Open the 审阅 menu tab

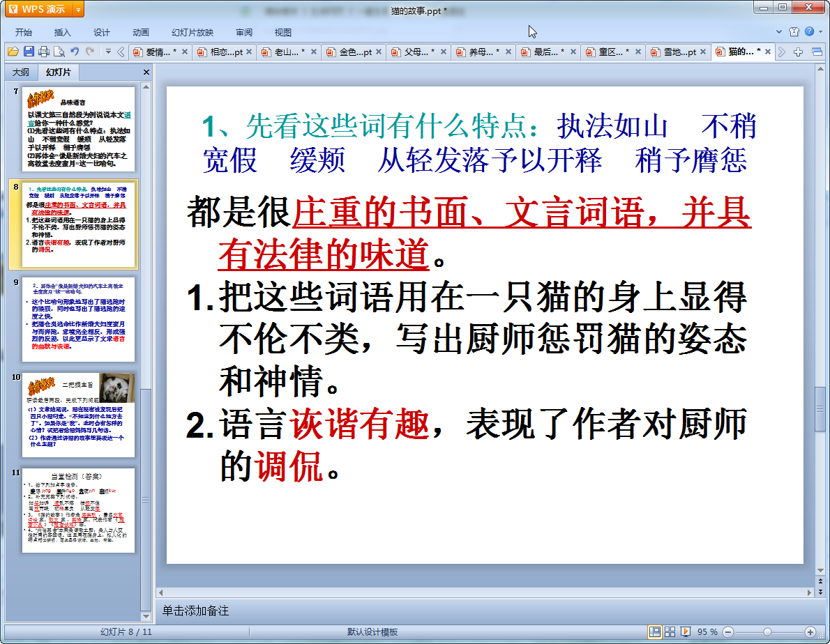(x=244, y=32)
